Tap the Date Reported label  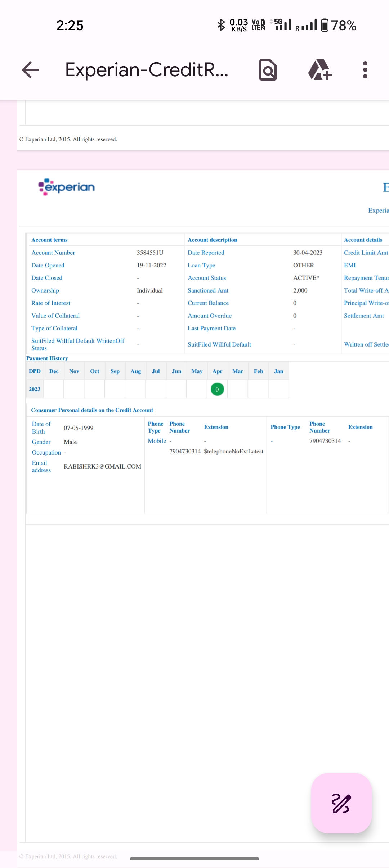tap(206, 253)
